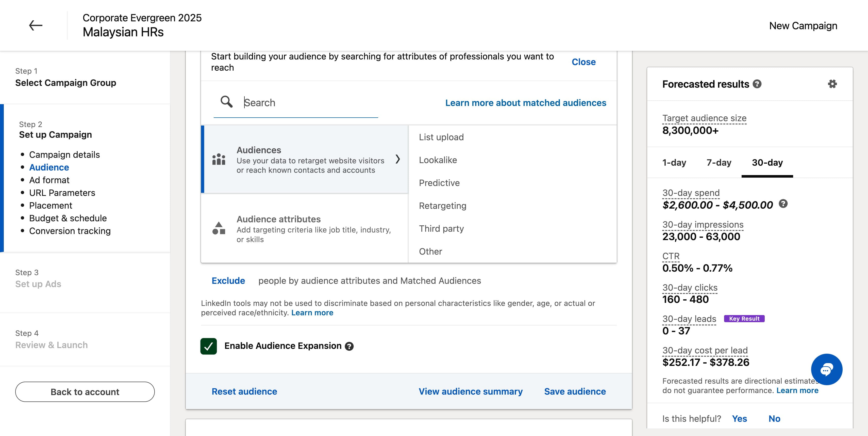Uncheck Enable Audience Expansion checkbox
This screenshot has height=436, width=868.
point(209,346)
